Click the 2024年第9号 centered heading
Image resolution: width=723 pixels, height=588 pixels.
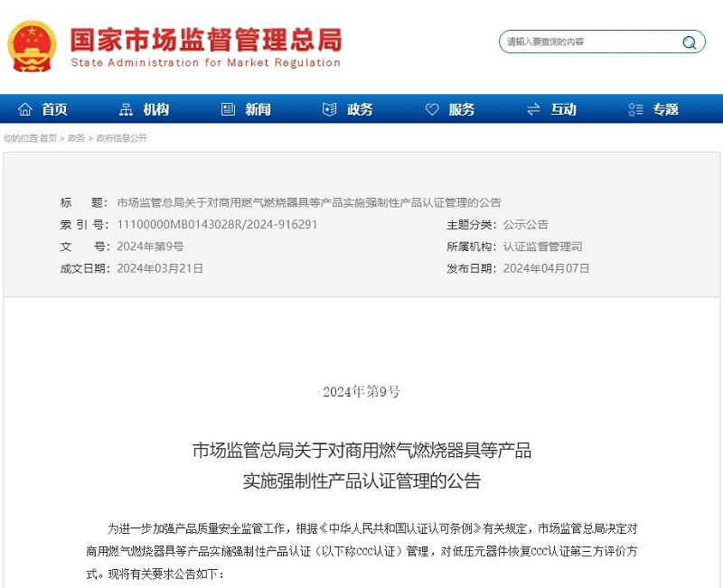coord(361,392)
